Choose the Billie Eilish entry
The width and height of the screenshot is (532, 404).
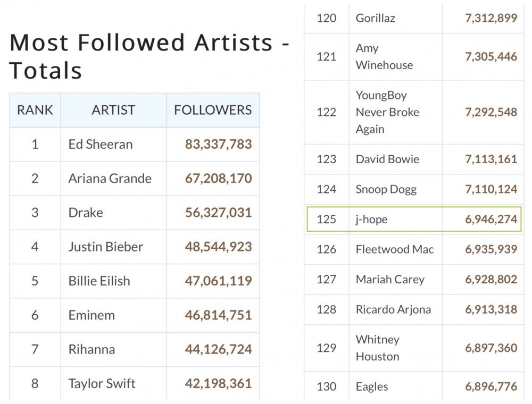tap(99, 281)
